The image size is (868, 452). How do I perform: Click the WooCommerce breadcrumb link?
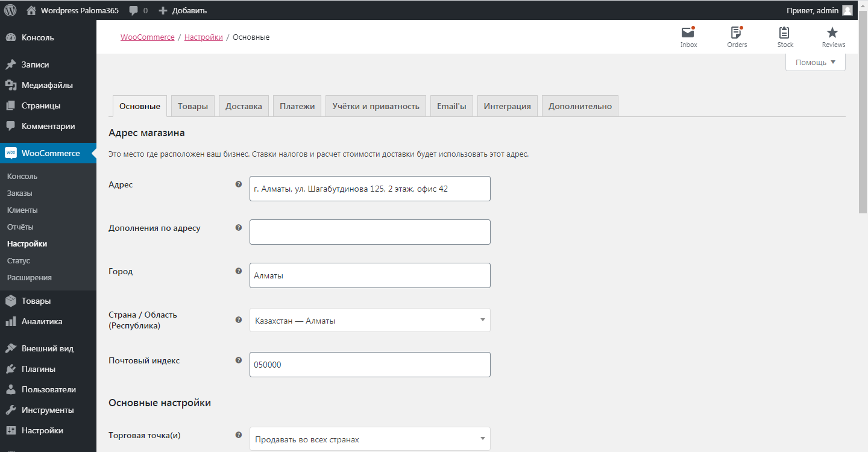point(147,37)
